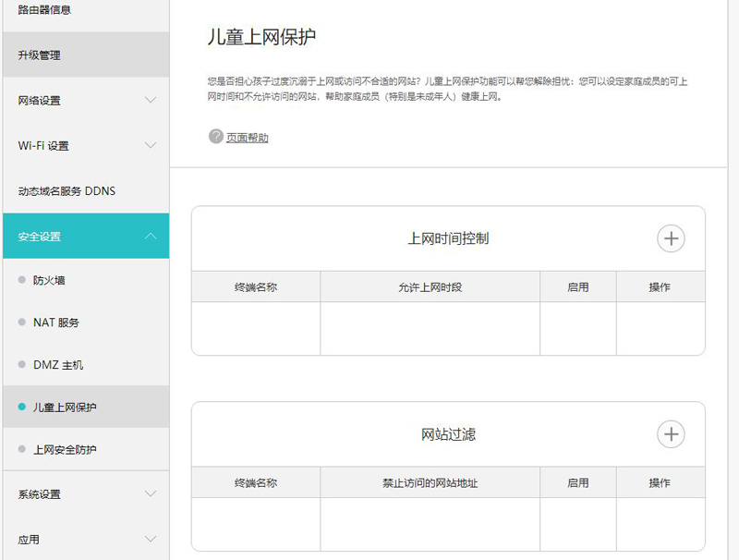Click the bullet icon beside 上网安全防护
Screen dimensions: 739x560
tap(20, 449)
